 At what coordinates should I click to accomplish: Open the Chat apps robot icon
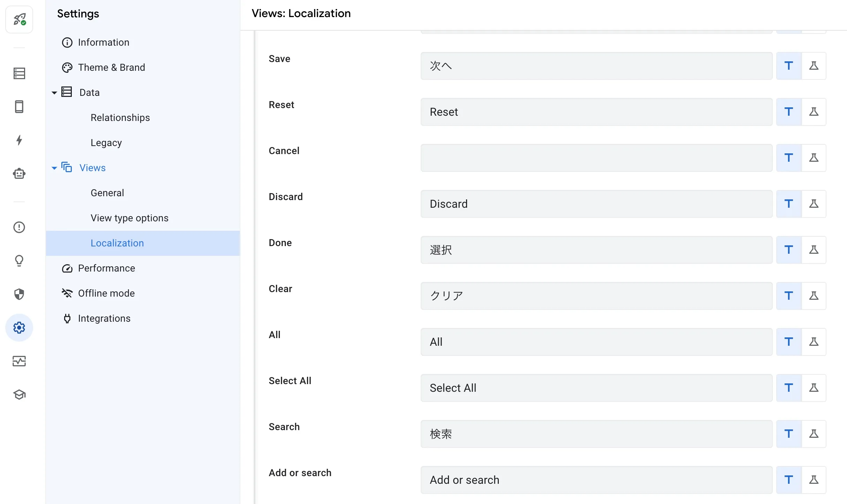(19, 173)
